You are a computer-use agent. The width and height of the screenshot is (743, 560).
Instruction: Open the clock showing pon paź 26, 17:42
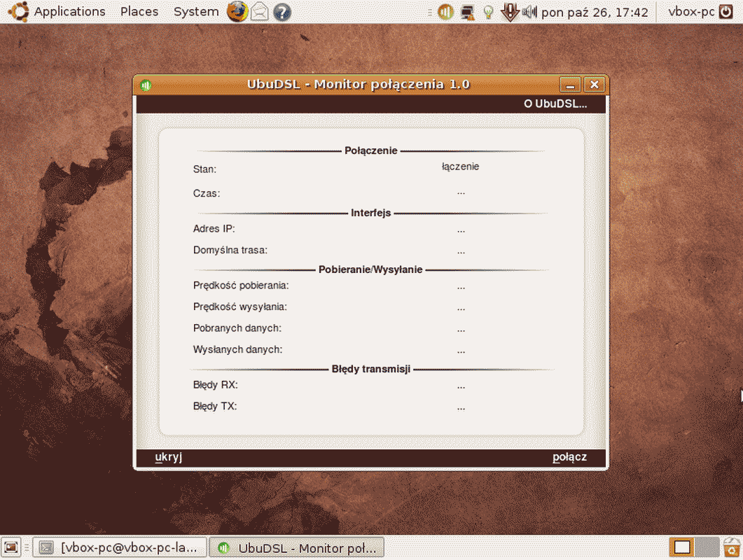click(595, 13)
